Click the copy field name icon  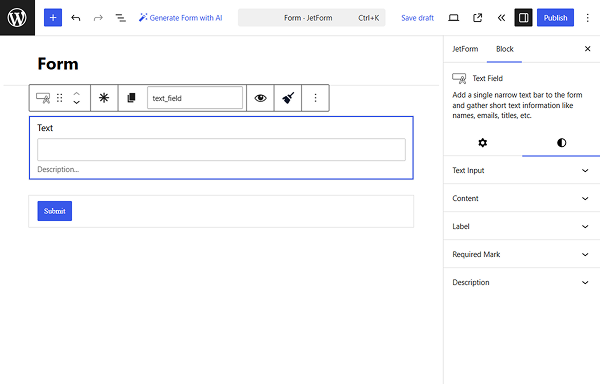coord(131,98)
